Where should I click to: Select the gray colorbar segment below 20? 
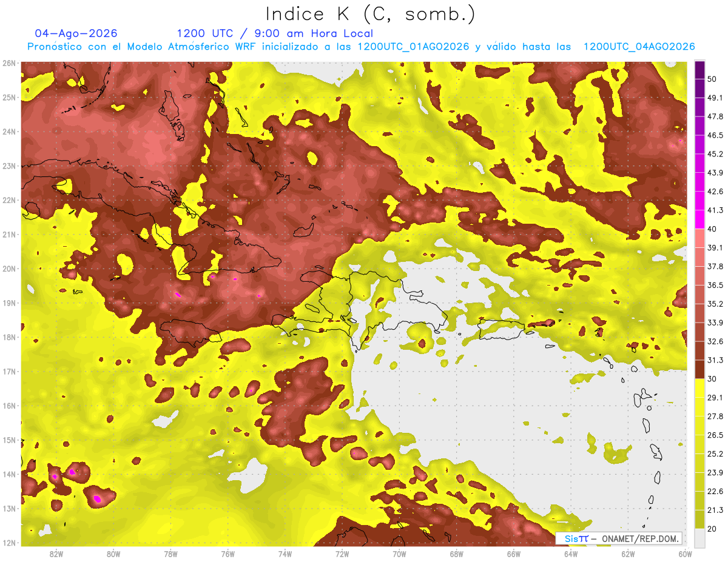tap(699, 537)
